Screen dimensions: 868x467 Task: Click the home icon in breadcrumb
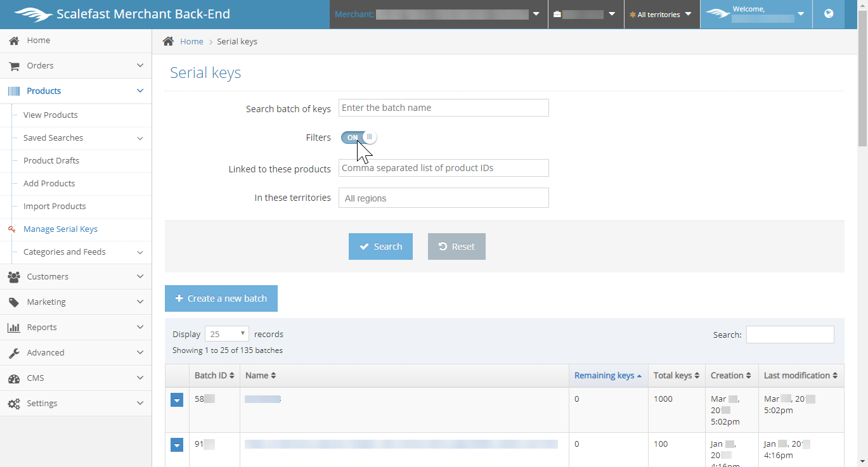168,41
